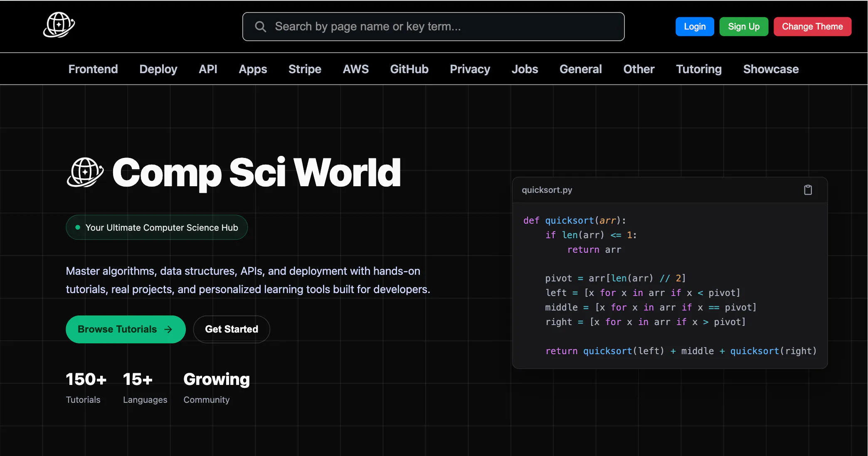Click the code line starting with right =
The height and width of the screenshot is (456, 868).
click(645, 322)
